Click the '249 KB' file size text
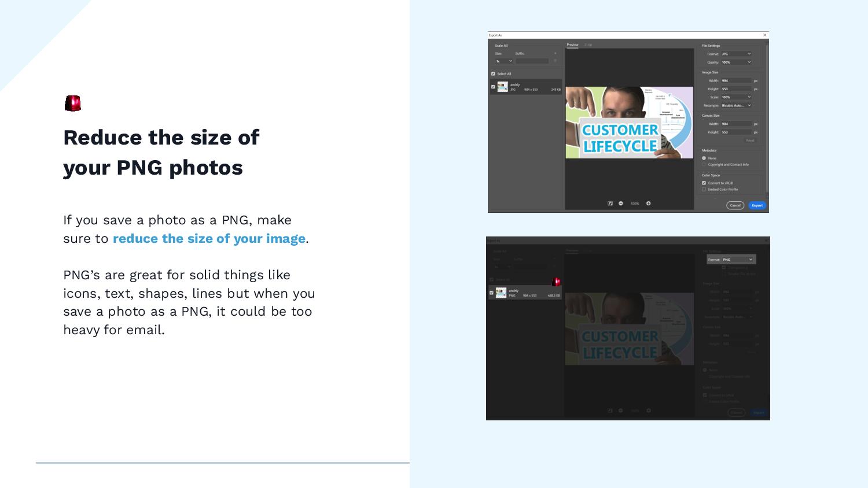Screen dimensions: 868x488 (556, 90)
